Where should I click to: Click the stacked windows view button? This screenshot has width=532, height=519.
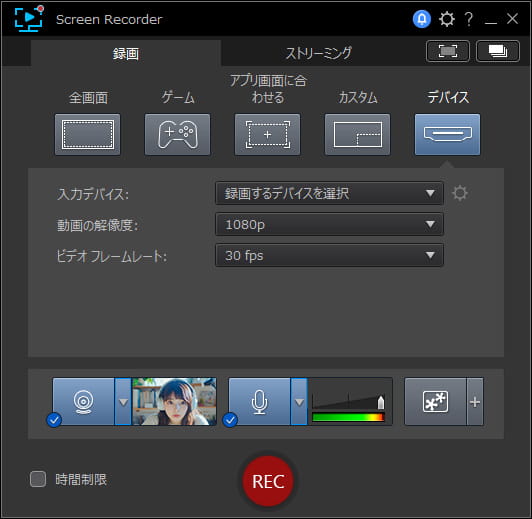click(498, 51)
